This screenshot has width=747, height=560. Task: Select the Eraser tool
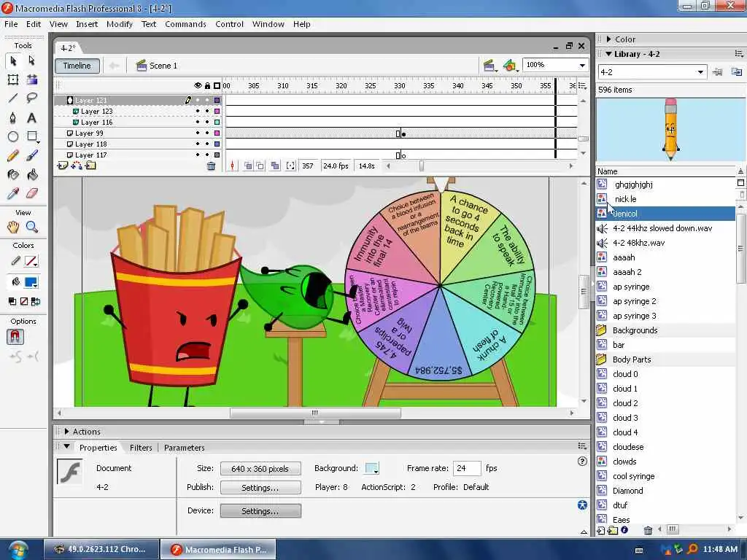tap(32, 194)
